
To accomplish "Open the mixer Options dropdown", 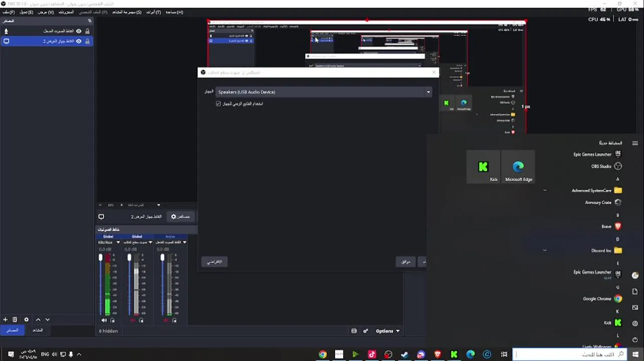I will 388,331.
